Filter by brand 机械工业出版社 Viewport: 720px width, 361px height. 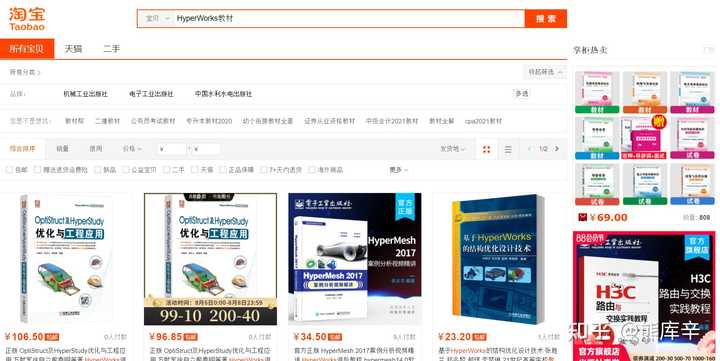point(85,94)
